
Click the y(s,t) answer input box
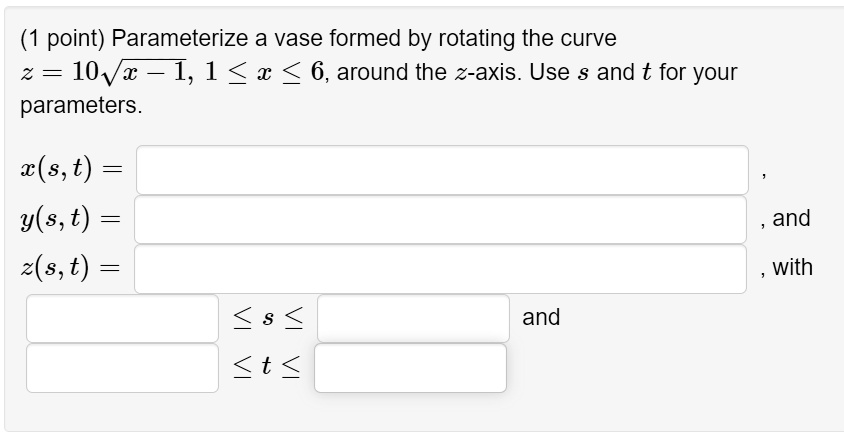[x=440, y=220]
